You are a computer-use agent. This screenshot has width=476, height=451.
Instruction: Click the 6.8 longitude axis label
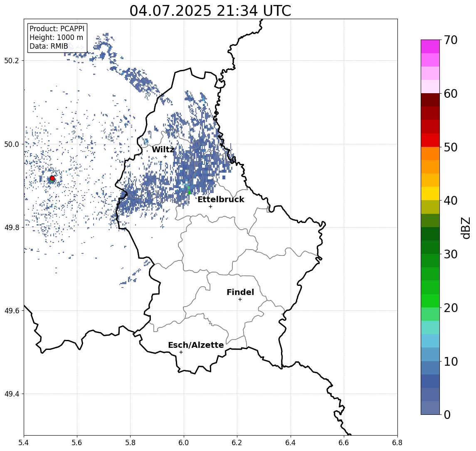397,443
